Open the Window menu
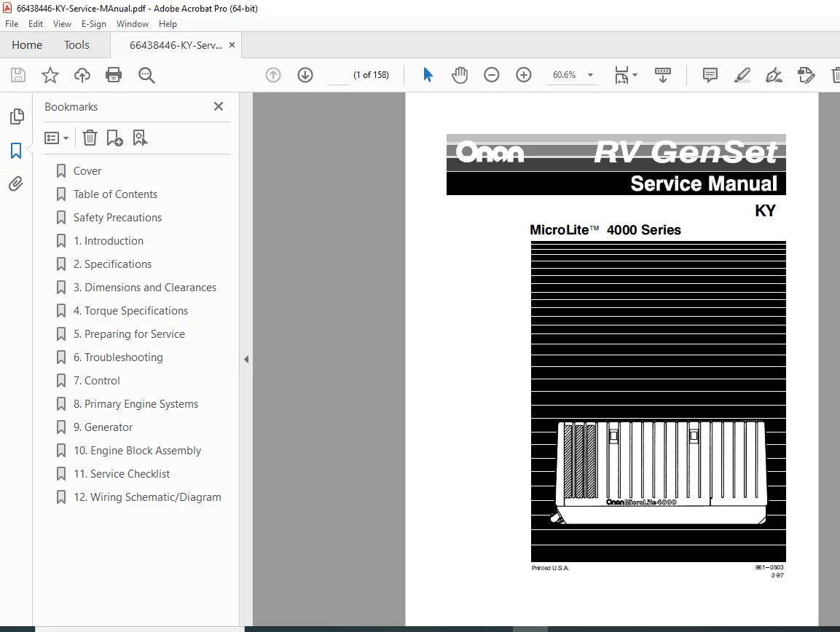 pos(133,24)
